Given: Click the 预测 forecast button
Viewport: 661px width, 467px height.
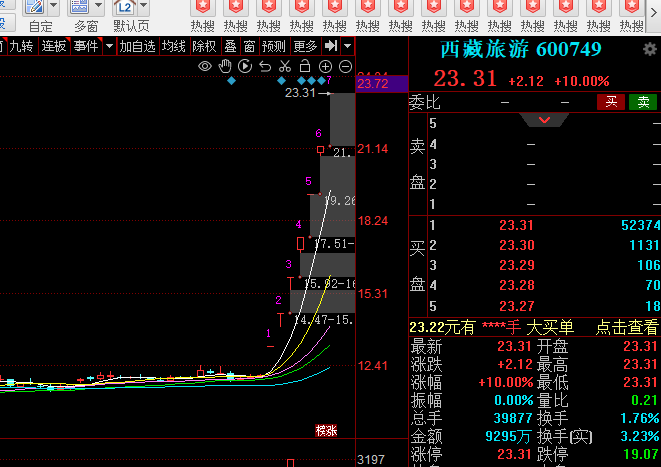Looking at the screenshot, I should coord(274,46).
